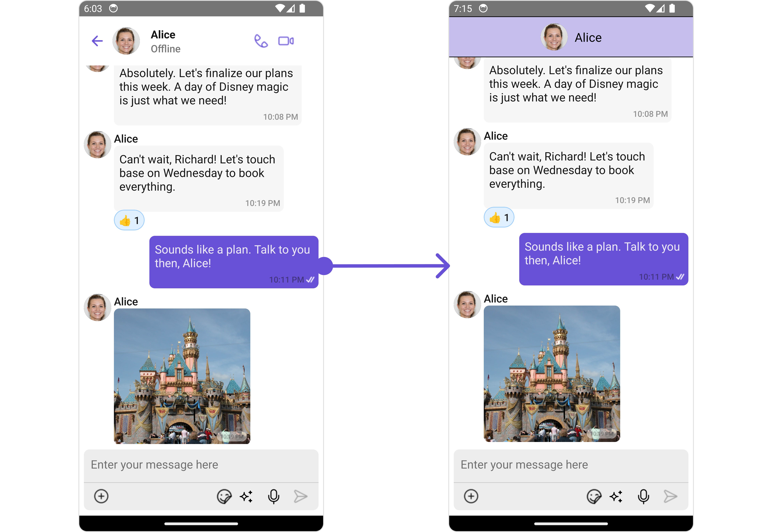Tap the "Alice" header title in right phone
Image resolution: width=767 pixels, height=532 pixels.
[x=588, y=38]
